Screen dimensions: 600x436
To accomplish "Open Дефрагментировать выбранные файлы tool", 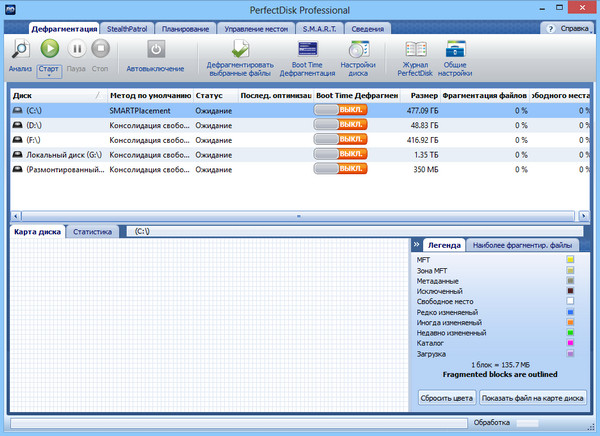I will click(239, 50).
